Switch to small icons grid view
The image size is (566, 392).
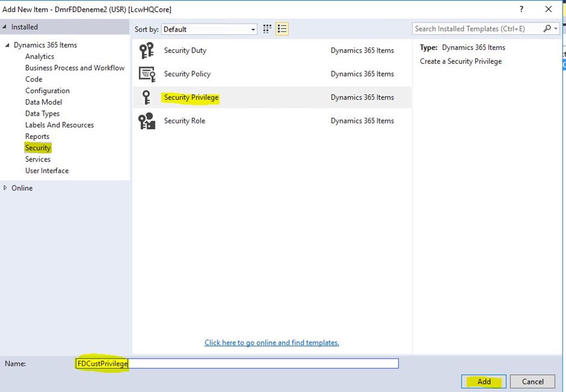(x=267, y=29)
